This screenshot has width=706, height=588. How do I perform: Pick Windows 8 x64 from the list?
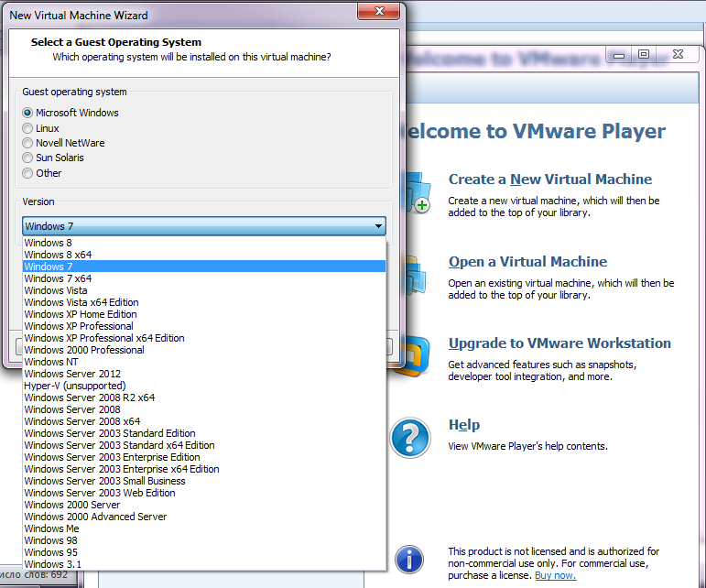[x=204, y=255]
